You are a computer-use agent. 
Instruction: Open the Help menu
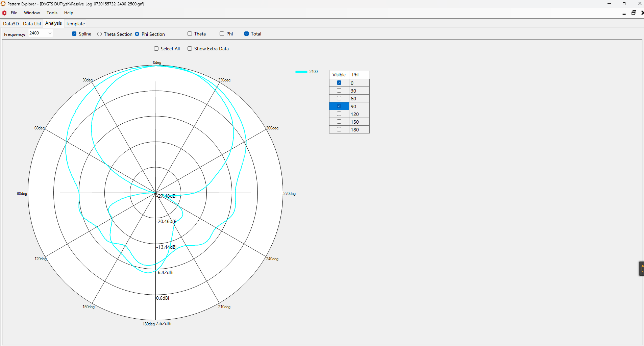click(69, 13)
